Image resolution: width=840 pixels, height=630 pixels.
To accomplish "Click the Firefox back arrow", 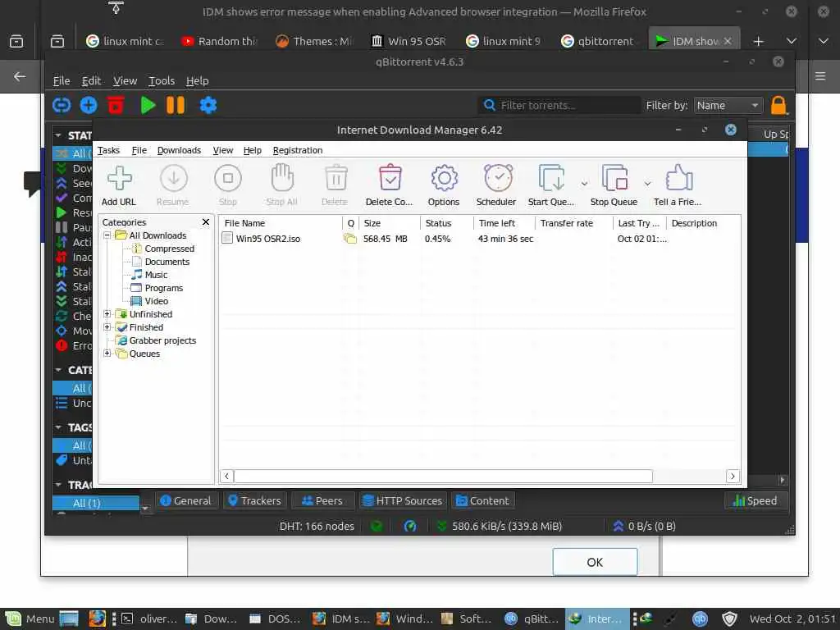I will click(x=20, y=76).
